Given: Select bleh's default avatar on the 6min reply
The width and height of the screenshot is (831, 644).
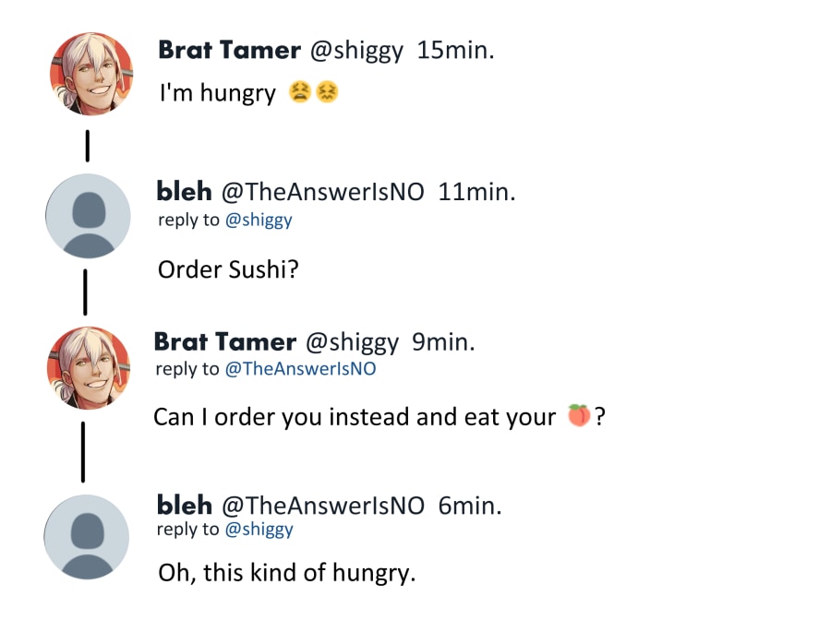Looking at the screenshot, I should pyautogui.click(x=87, y=537).
